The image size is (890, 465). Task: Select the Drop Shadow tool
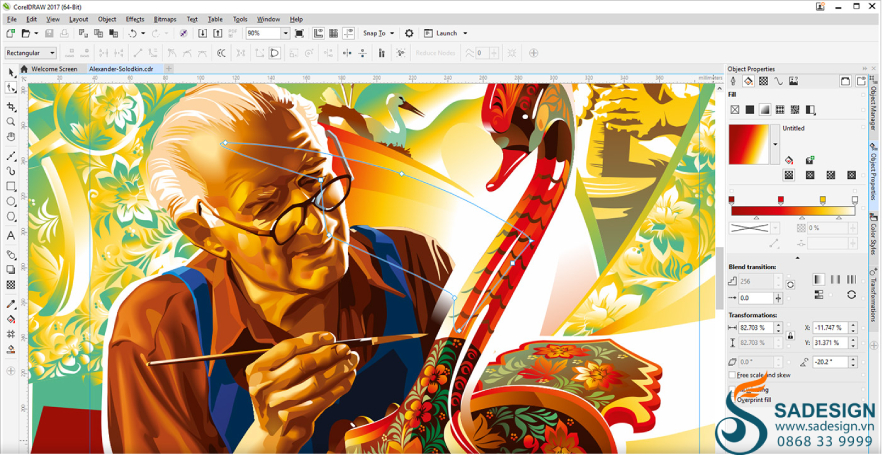(11, 270)
